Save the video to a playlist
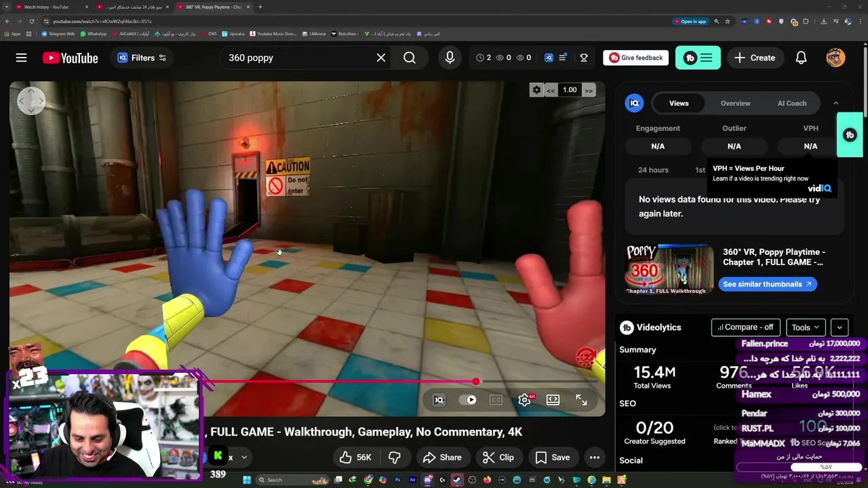Viewport: 868px width, 488px height. (x=553, y=457)
